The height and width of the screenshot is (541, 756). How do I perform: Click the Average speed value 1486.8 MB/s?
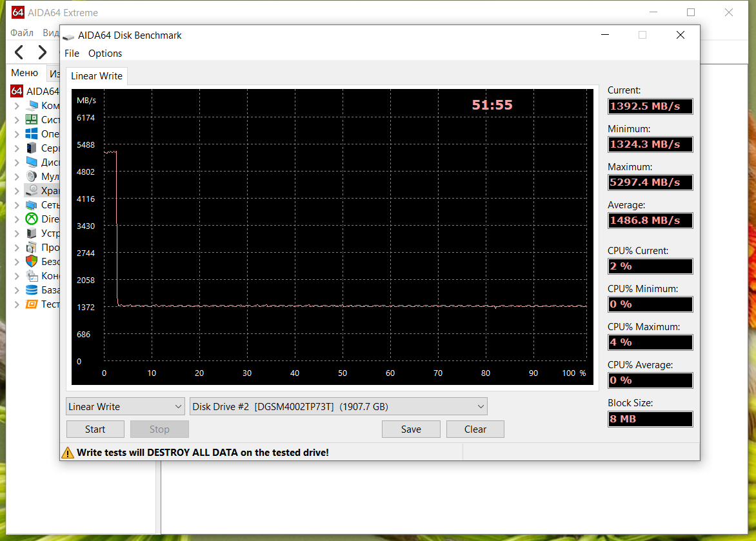[650, 221]
